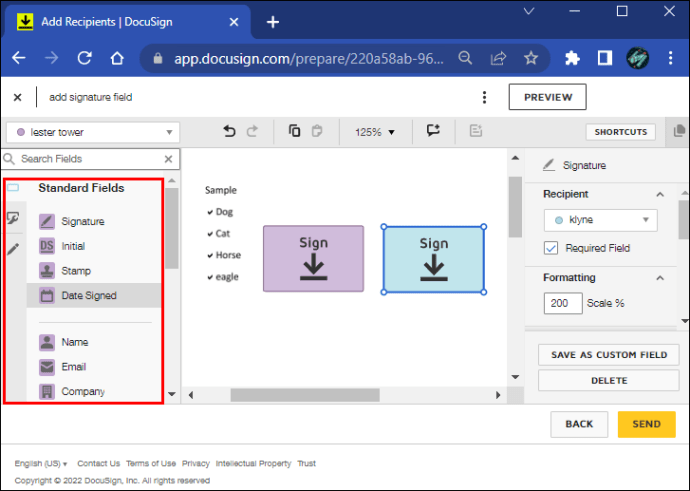Click the browser address bar URL
This screenshot has height=491, width=690.
point(308,58)
